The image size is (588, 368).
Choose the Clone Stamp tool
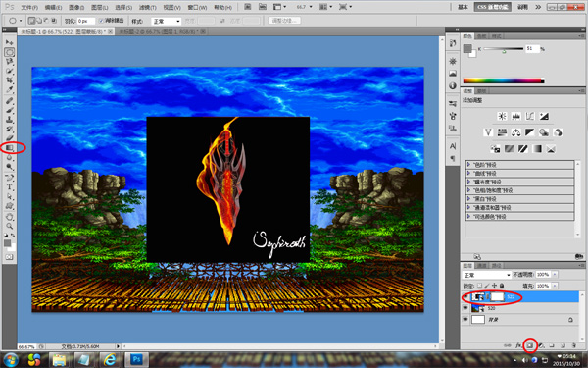[10, 120]
